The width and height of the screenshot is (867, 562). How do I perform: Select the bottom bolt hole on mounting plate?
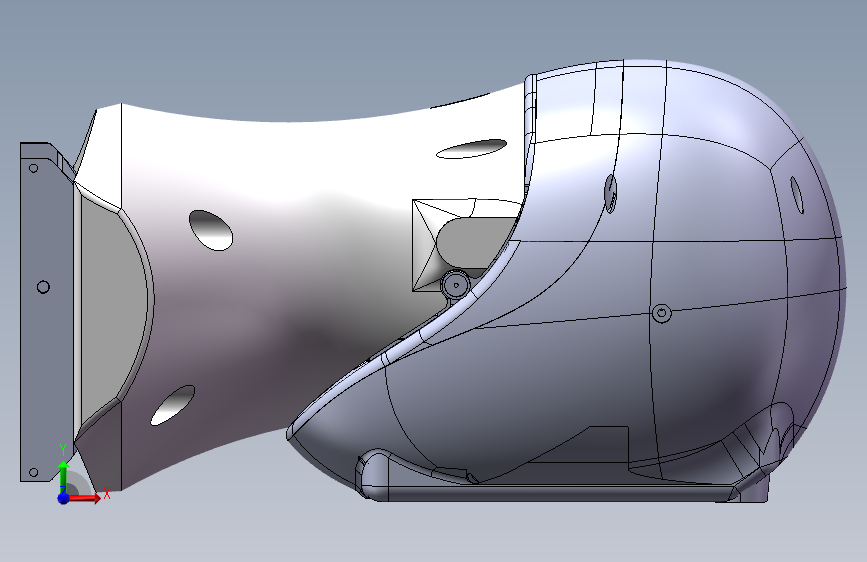(33, 472)
